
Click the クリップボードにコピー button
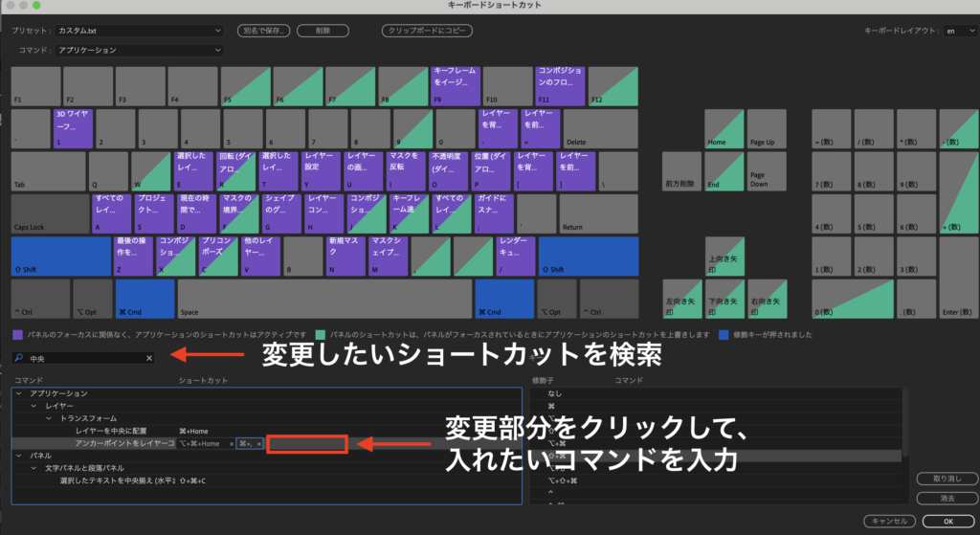[x=425, y=31]
